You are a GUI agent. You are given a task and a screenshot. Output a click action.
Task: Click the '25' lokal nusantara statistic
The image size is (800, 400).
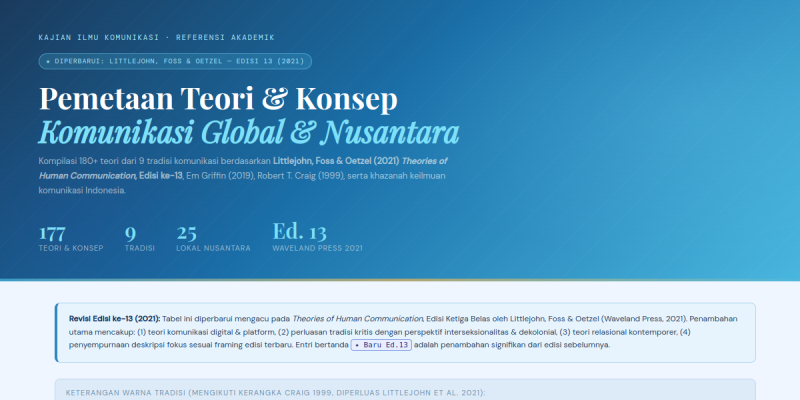click(x=186, y=233)
